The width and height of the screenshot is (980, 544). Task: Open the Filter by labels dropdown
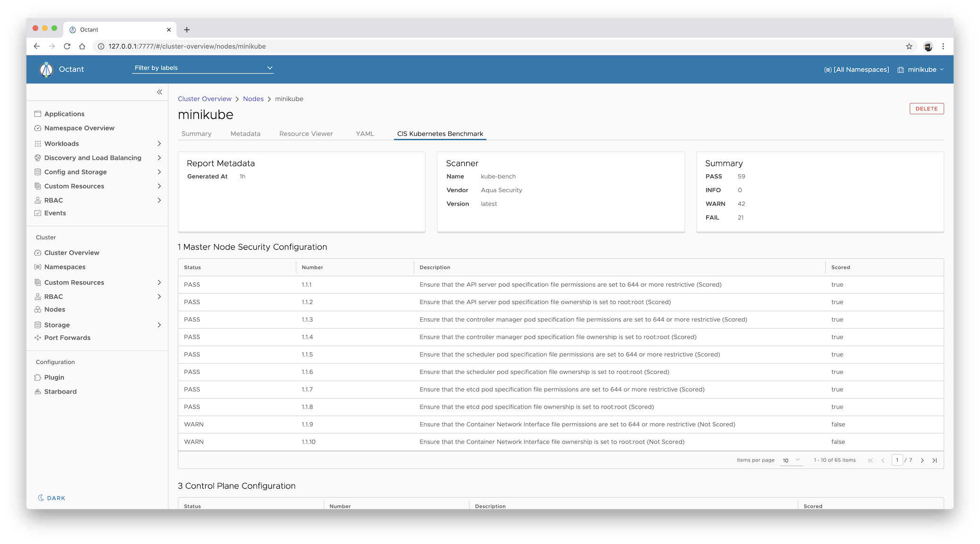point(203,68)
